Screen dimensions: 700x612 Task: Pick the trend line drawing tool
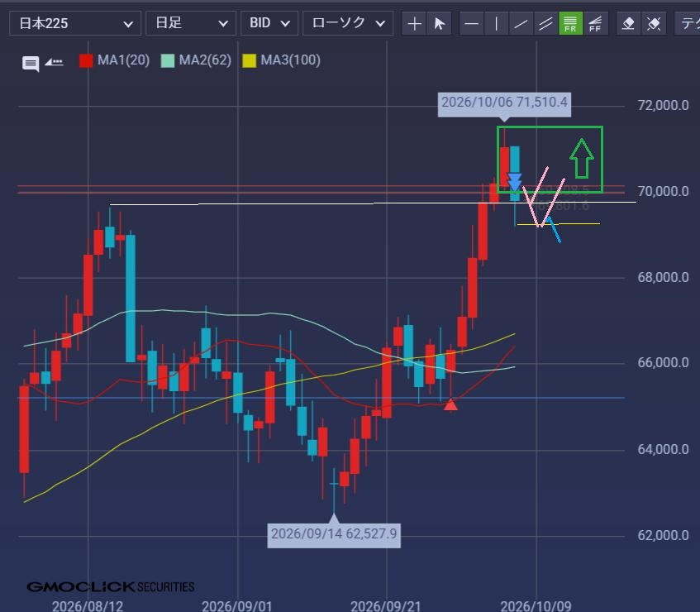521,23
